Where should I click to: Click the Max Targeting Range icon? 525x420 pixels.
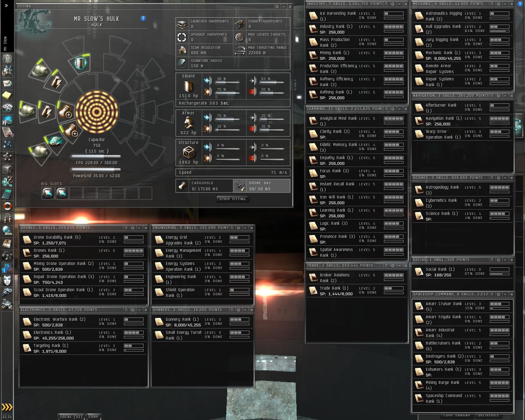pos(240,50)
